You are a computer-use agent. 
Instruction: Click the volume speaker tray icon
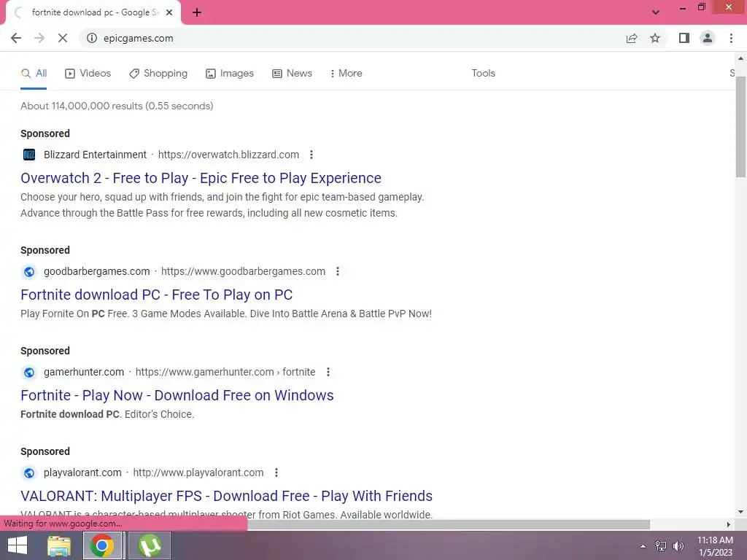click(x=678, y=546)
